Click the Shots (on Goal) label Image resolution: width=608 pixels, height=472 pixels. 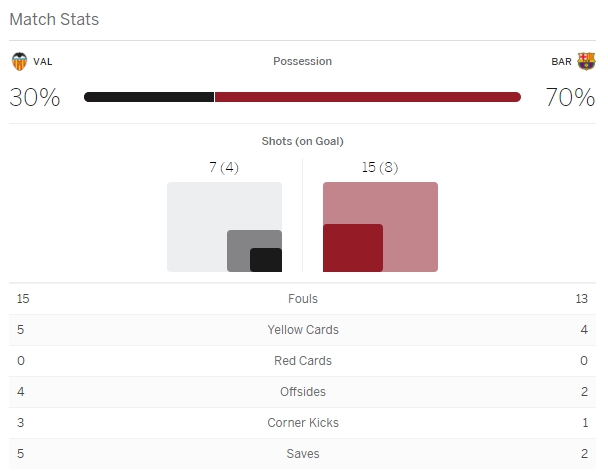tap(302, 141)
